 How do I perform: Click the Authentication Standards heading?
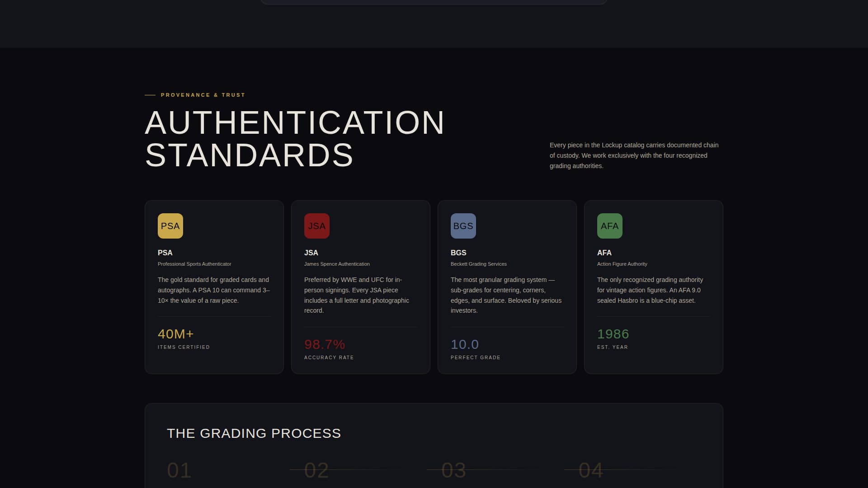294,139
